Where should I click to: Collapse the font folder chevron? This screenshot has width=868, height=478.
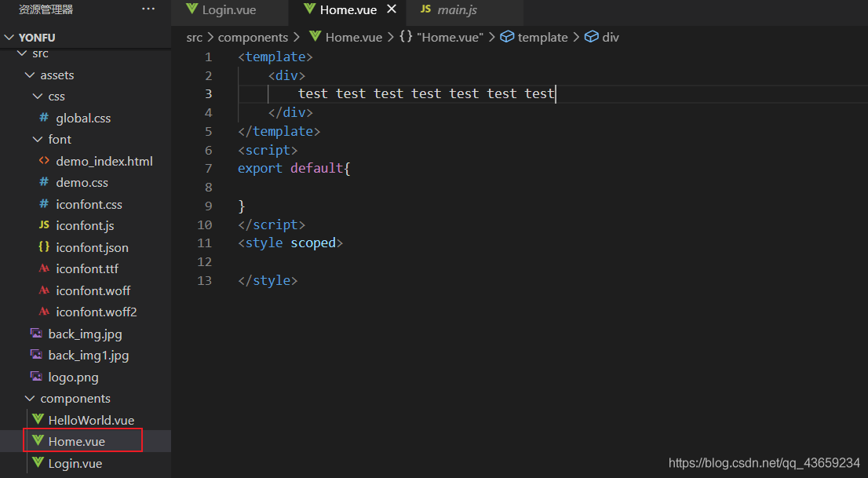[38, 140]
